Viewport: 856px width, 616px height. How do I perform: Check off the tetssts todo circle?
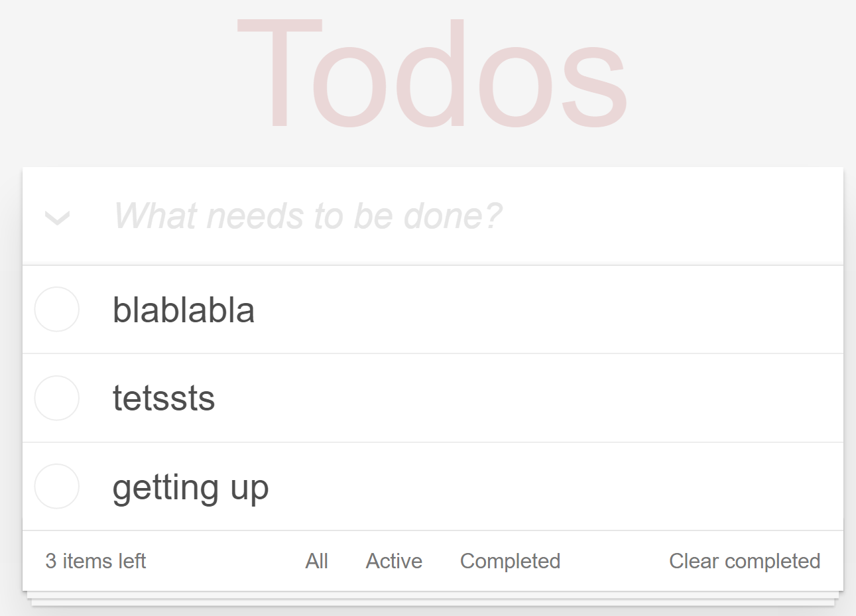click(57, 398)
